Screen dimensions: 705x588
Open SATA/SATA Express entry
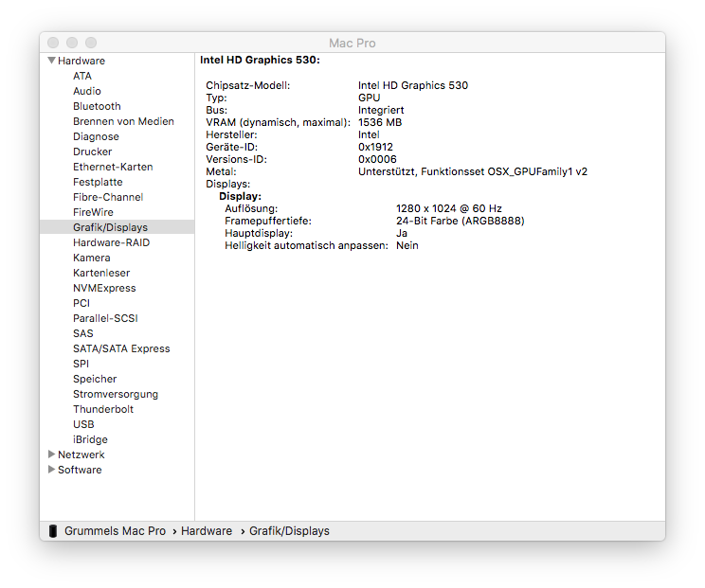click(x=121, y=348)
